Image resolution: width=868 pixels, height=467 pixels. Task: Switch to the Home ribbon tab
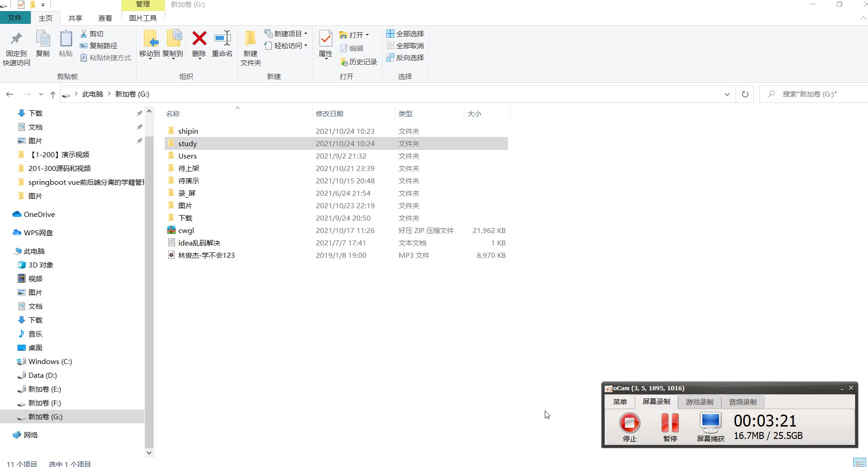pyautogui.click(x=46, y=18)
